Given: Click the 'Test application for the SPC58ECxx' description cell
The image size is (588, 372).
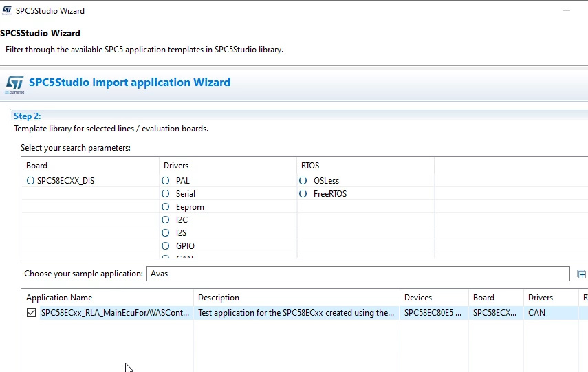Looking at the screenshot, I should tap(296, 313).
